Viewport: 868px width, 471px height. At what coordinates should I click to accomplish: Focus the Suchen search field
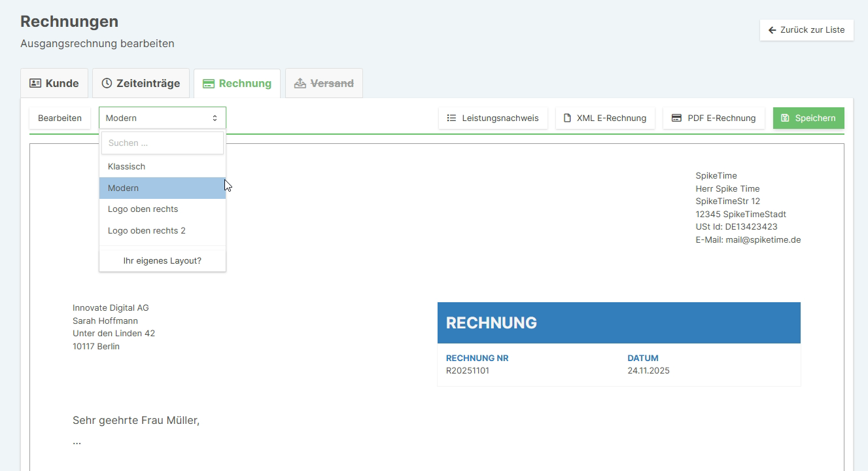pos(162,143)
